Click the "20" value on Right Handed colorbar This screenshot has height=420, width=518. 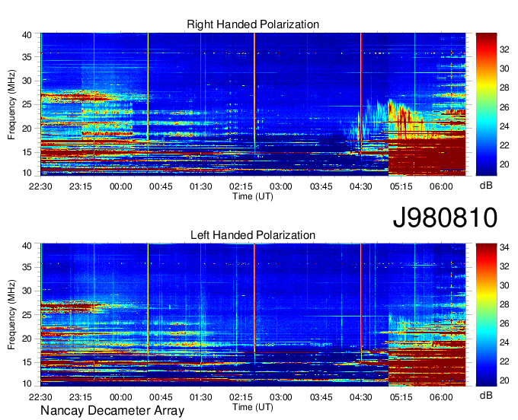coord(504,164)
